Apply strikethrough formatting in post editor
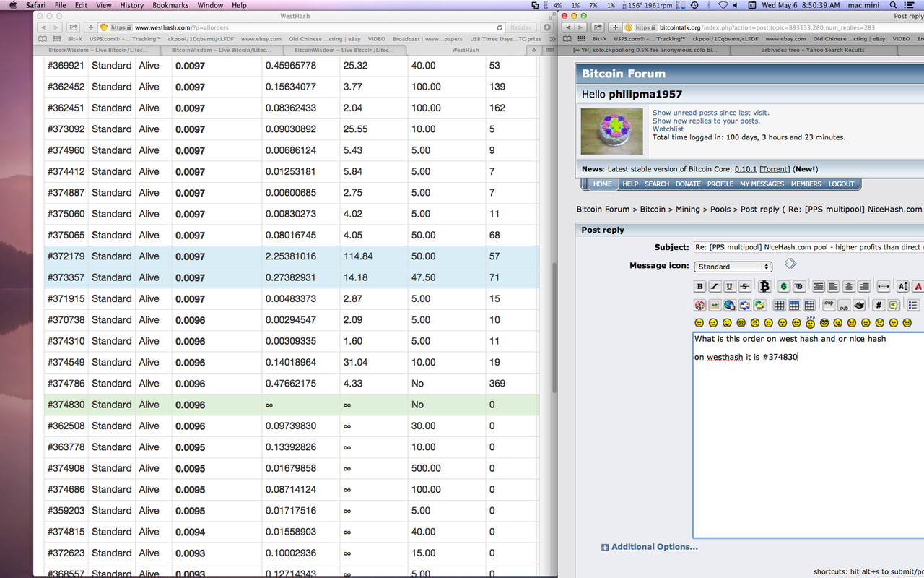Viewport: 924px width, 578px height. point(745,286)
